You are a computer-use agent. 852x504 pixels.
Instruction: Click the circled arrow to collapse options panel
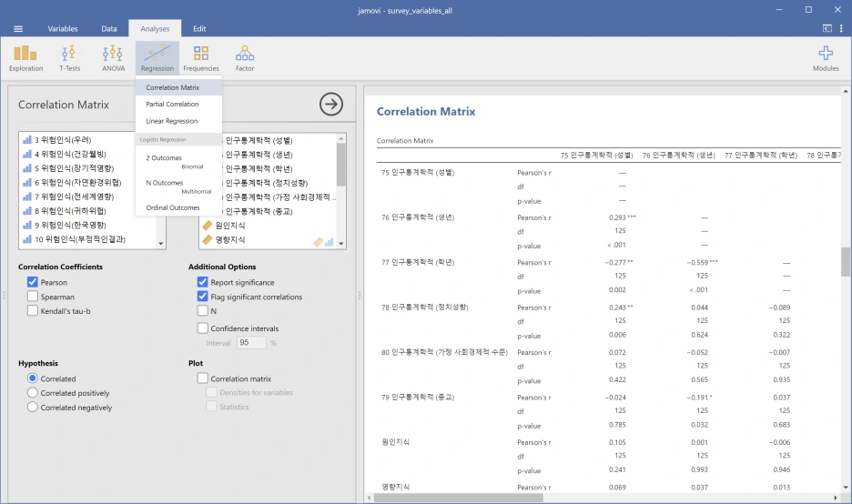coord(331,104)
